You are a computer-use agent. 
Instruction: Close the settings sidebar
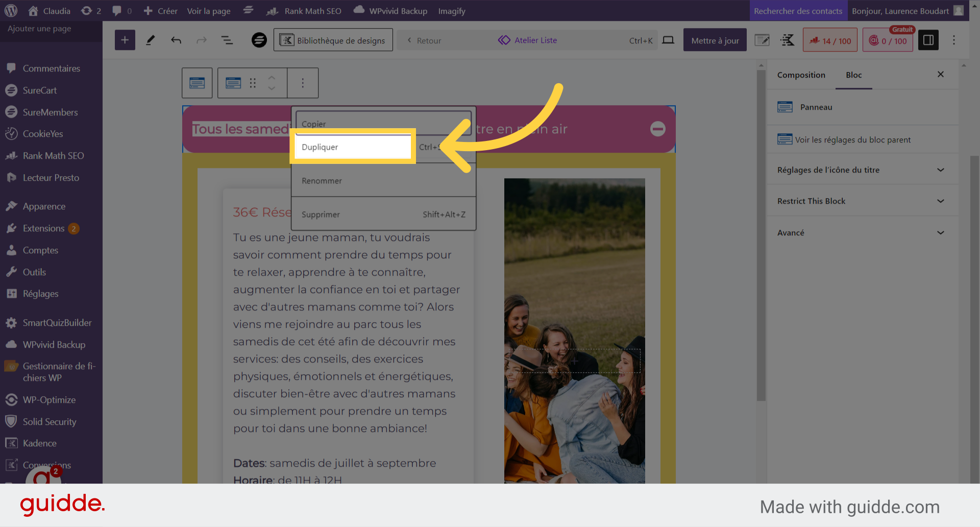[x=941, y=75]
